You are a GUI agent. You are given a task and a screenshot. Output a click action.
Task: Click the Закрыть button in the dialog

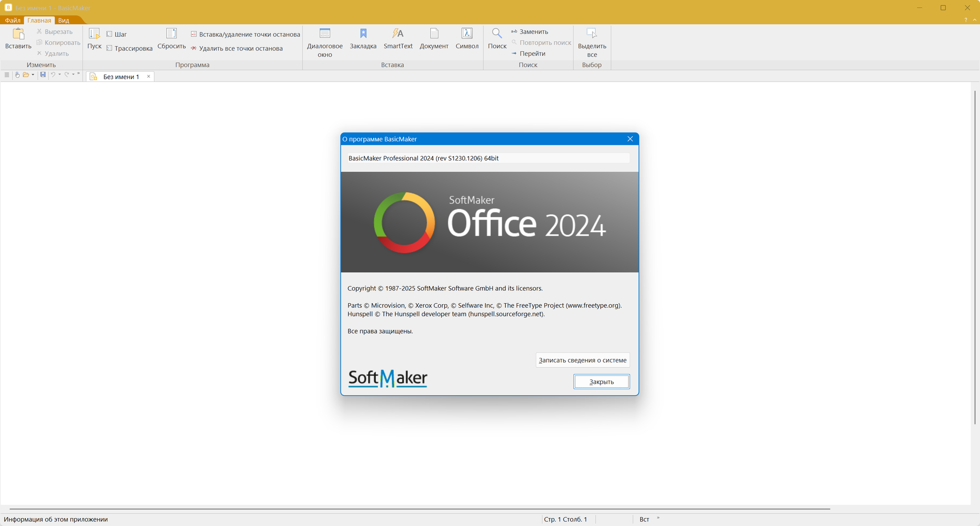point(602,382)
